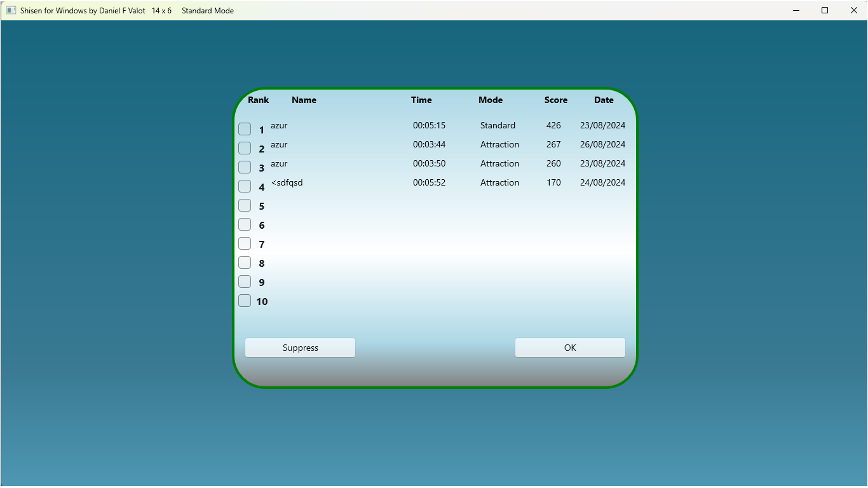868x488 pixels.
Task: Enable the checkbox for rank 4 entry
Action: [245, 186]
